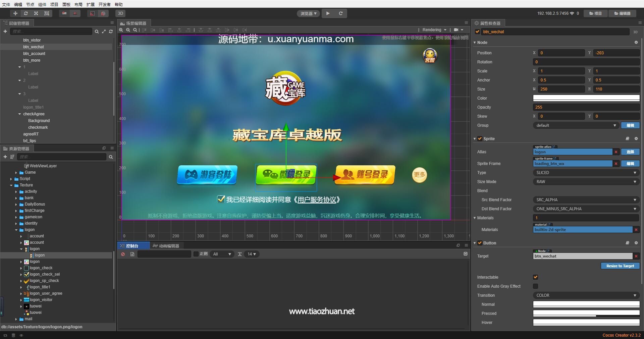The height and width of the screenshot is (339, 644).
Task: Click the Play preview button
Action: coord(328,13)
